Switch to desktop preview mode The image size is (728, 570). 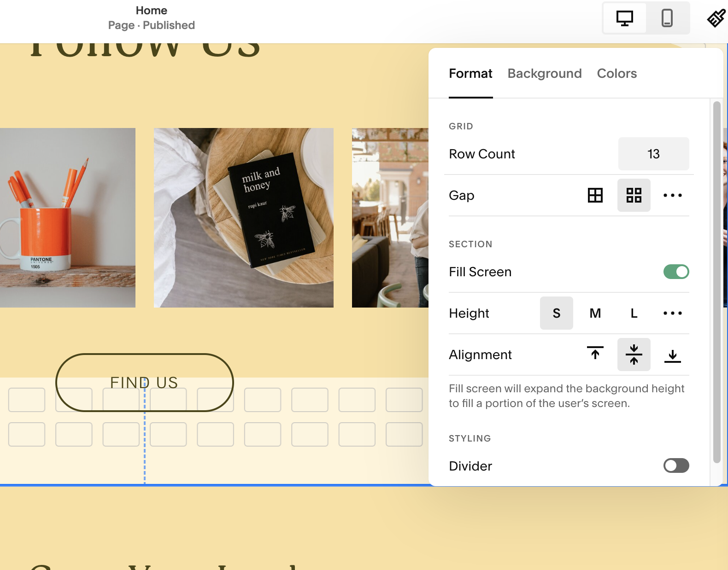[x=625, y=18]
